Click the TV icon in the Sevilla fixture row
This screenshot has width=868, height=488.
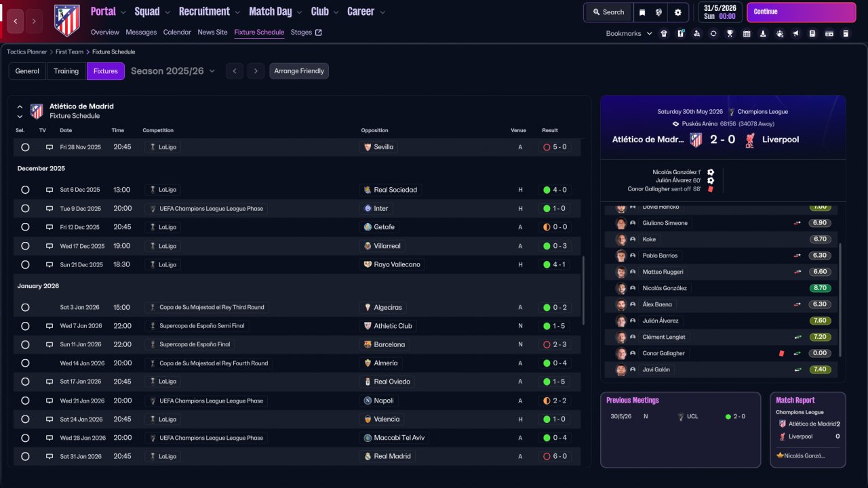(50, 147)
